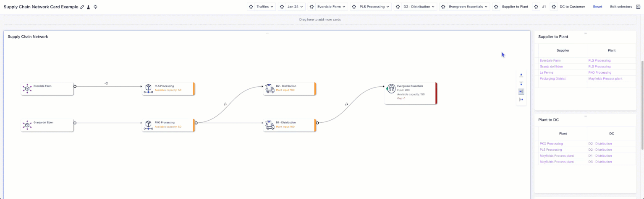The width and height of the screenshot is (644, 199).
Task: Click the D3 - Distribution cell
Action: tap(612, 162)
